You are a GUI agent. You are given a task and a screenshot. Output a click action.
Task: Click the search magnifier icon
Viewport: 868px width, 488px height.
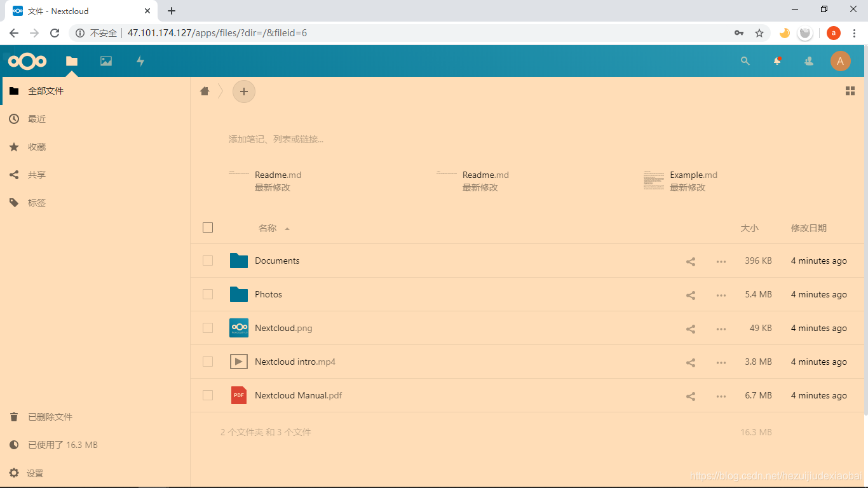point(745,61)
